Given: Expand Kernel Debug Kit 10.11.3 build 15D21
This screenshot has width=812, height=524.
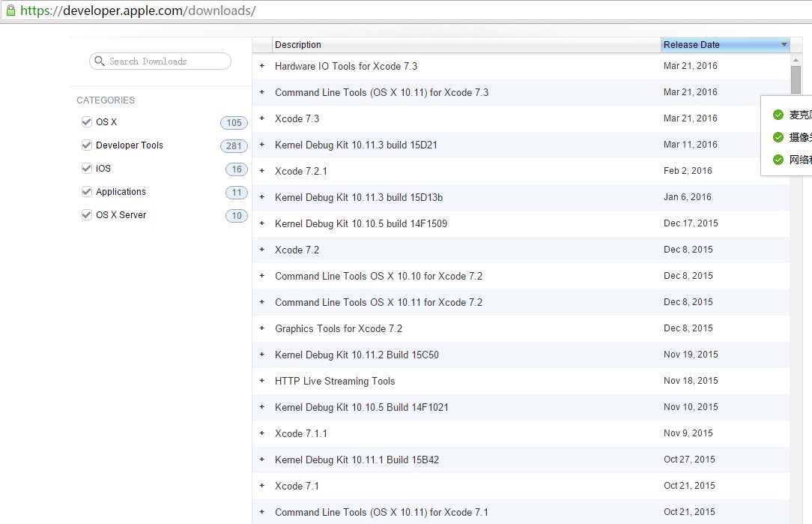Looking at the screenshot, I should point(262,145).
